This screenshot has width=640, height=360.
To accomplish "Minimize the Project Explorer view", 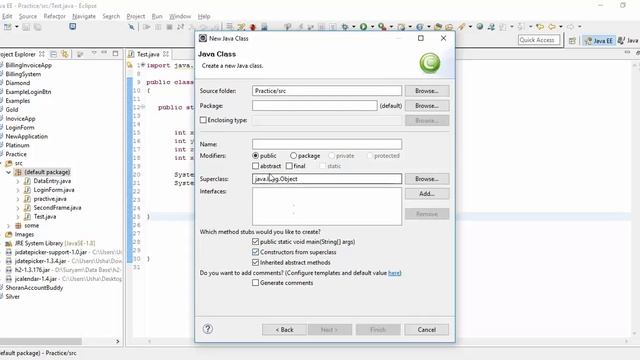I will point(104,53).
